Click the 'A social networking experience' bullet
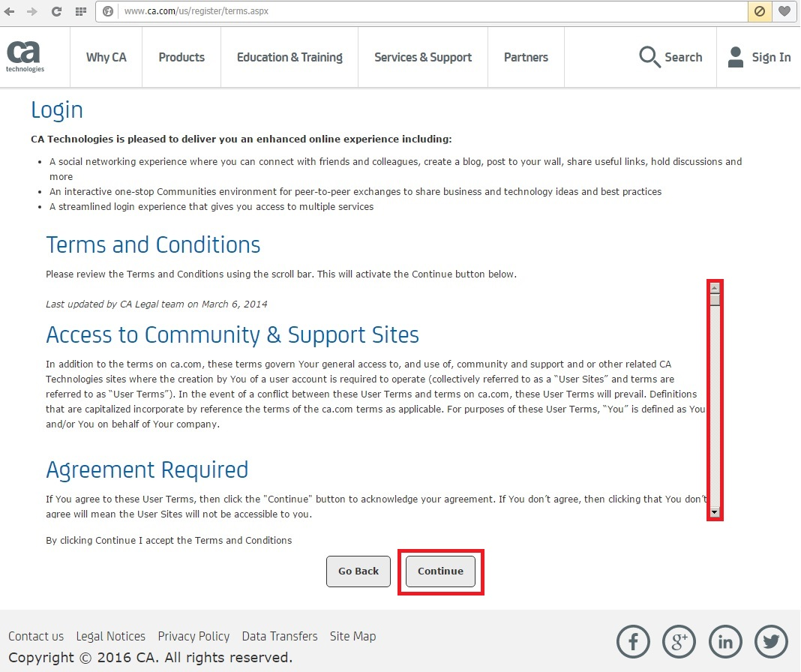Viewport: 801px width, 672px height. (395, 169)
